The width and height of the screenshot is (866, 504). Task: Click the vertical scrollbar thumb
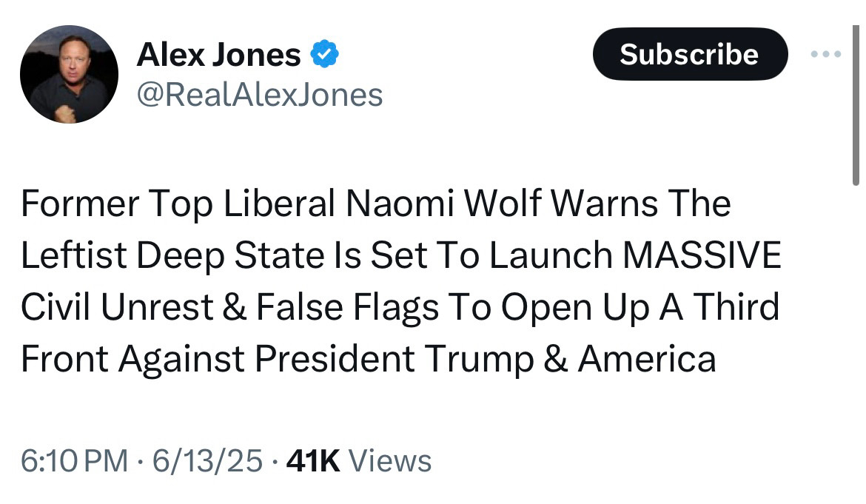pyautogui.click(x=856, y=105)
